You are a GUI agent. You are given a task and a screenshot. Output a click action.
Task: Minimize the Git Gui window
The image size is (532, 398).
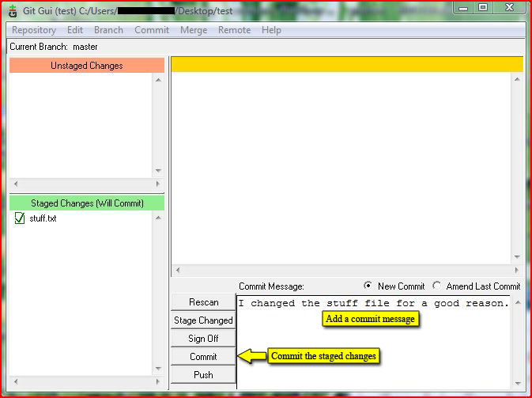click(463, 8)
